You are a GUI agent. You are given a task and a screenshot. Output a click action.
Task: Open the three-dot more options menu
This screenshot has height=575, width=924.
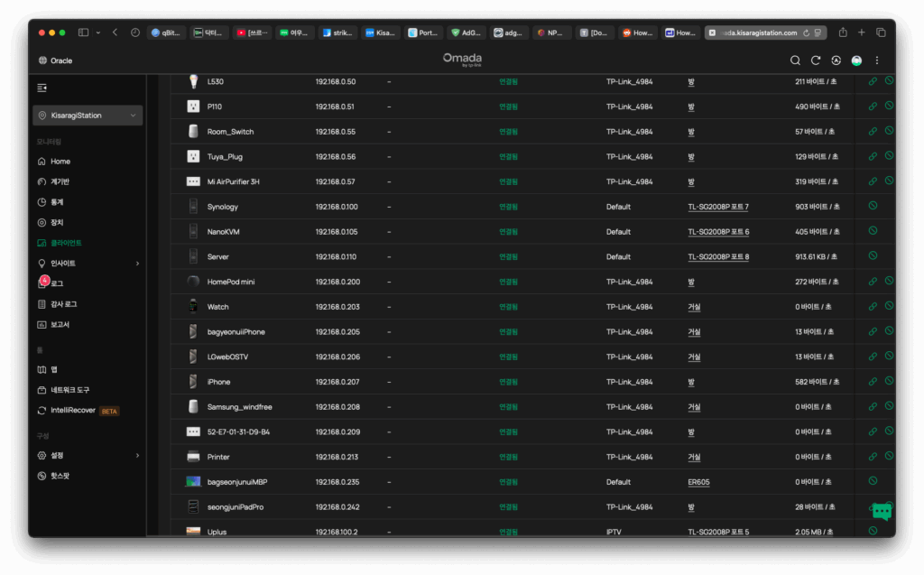click(877, 60)
